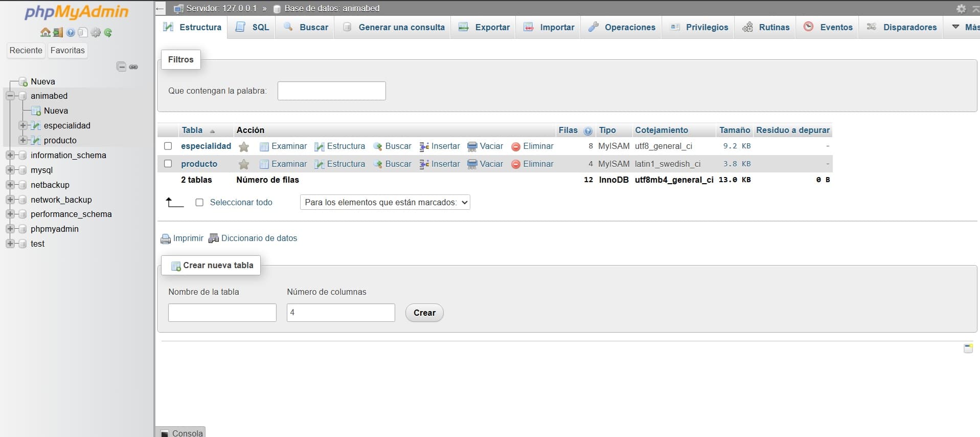Expand the test database node

[x=10, y=244]
